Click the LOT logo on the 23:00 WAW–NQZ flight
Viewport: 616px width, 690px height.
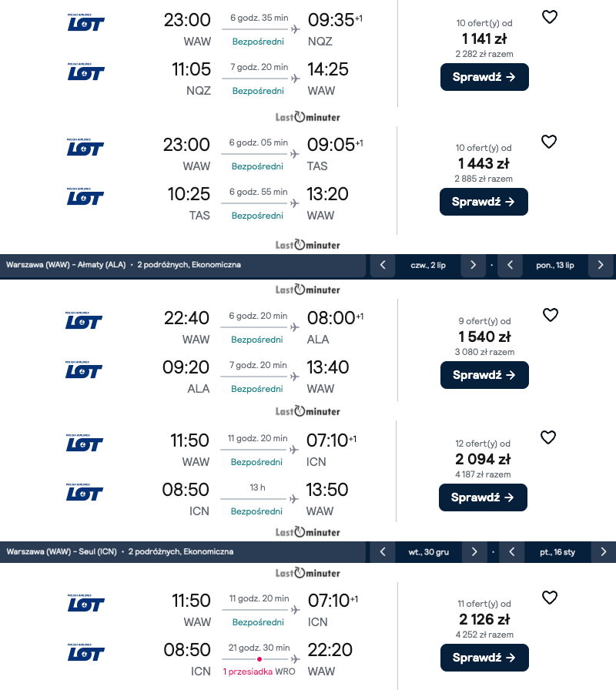tap(84, 22)
